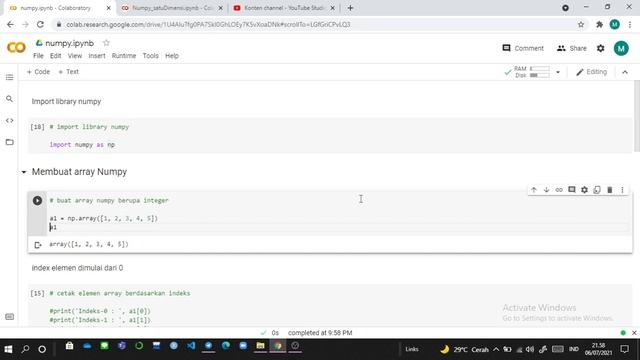Open the Visual Studio Code taskbar icon

tap(191, 346)
